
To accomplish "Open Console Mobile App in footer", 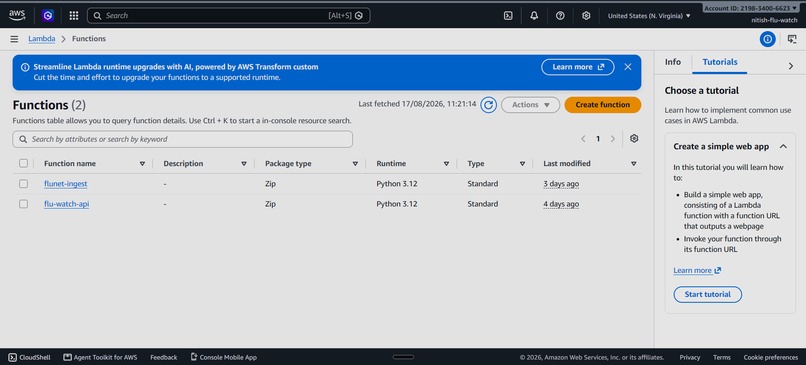I will click(223, 357).
